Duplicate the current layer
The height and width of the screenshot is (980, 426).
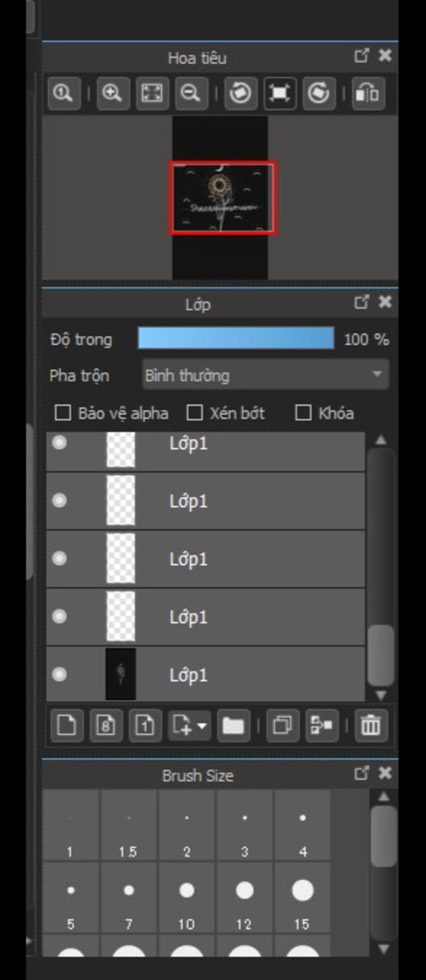click(x=282, y=726)
